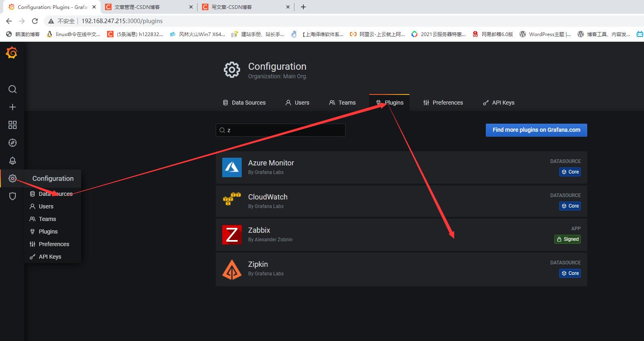Image resolution: width=644 pixels, height=341 pixels.
Task: Open the Grafana home logo
Action: pyautogui.click(x=12, y=53)
